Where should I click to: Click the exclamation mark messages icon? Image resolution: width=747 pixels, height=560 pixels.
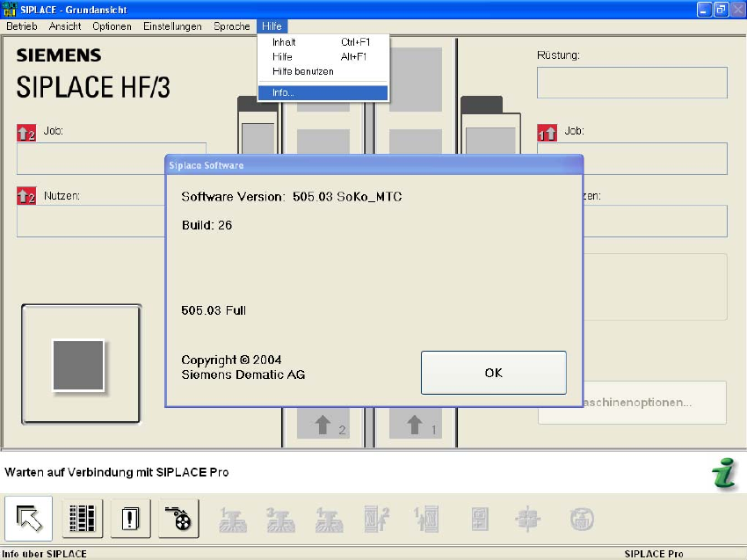click(131, 519)
